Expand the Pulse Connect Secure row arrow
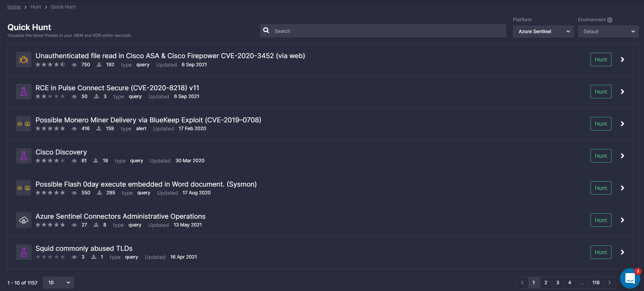The height and width of the screenshot is (291, 644). (x=622, y=92)
